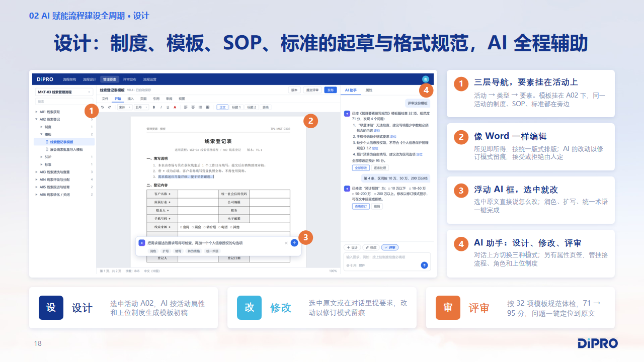Open the 流程设计 top navigation item

pyautogui.click(x=89, y=79)
